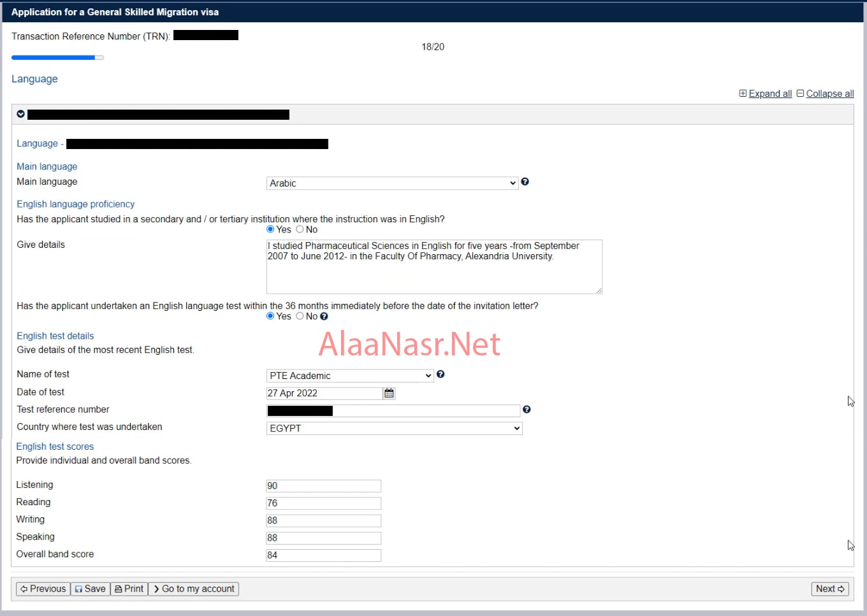Click the Save button
The width and height of the screenshot is (867, 616).
click(90, 589)
